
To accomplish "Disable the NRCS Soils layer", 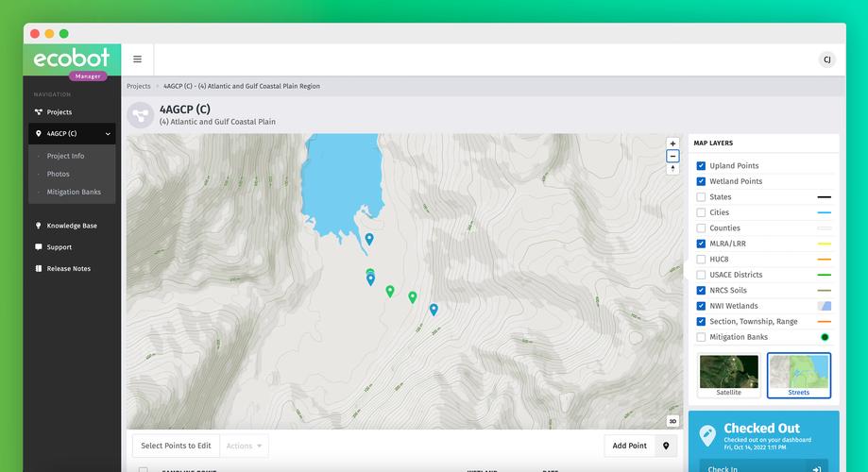I will pos(701,291).
